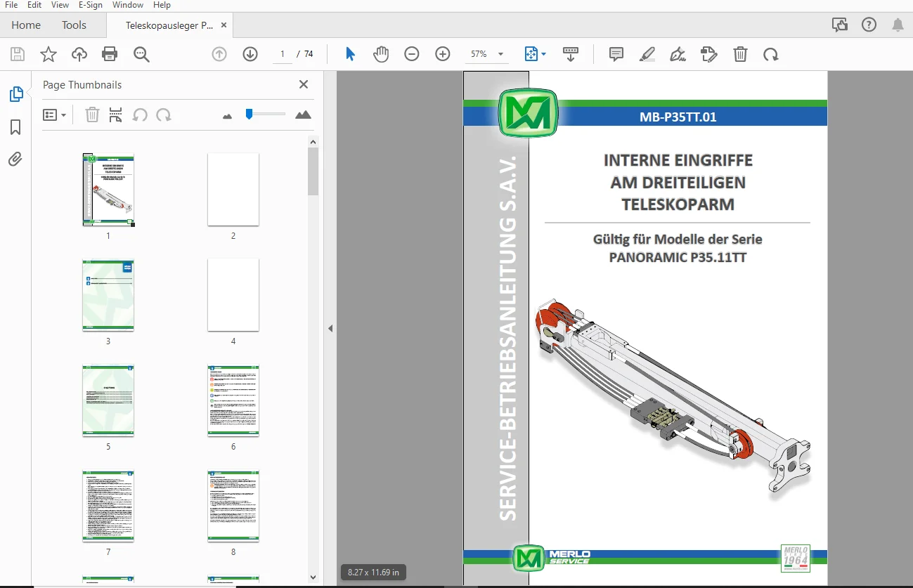Select page 7 thumbnail
Viewport: 913px width, 588px height.
point(108,506)
